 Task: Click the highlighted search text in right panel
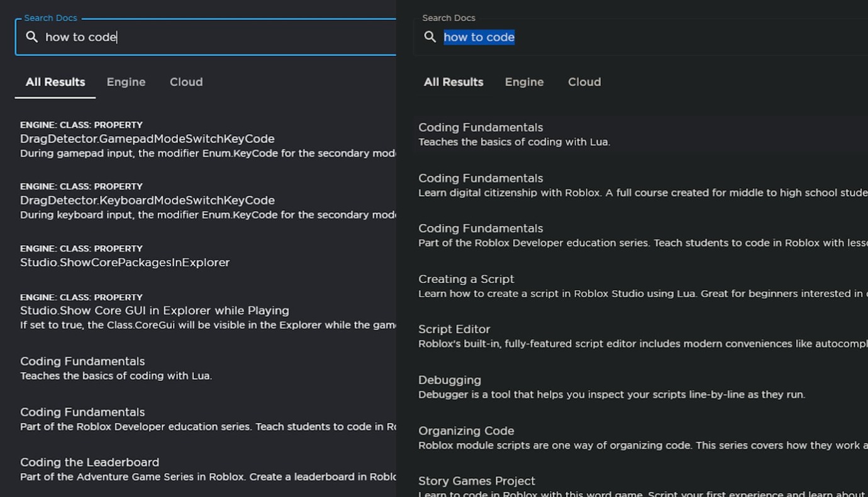point(479,37)
